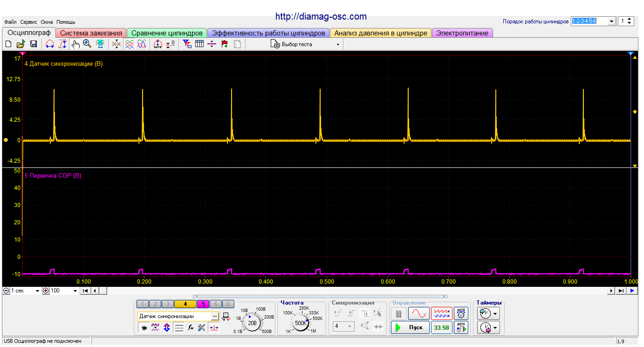Enable channel 2 button
The image size is (644, 347).
tap(156, 304)
